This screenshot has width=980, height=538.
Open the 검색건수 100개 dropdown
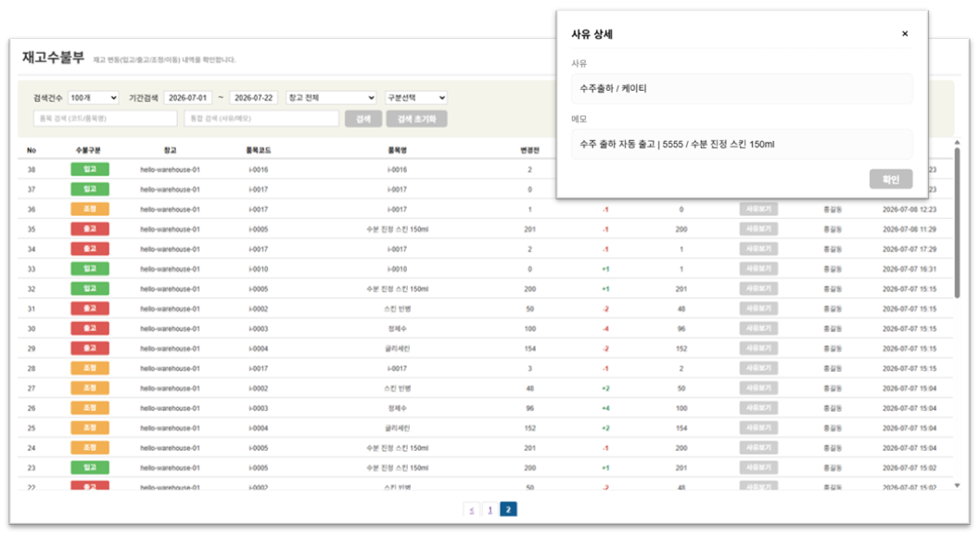[x=93, y=97]
